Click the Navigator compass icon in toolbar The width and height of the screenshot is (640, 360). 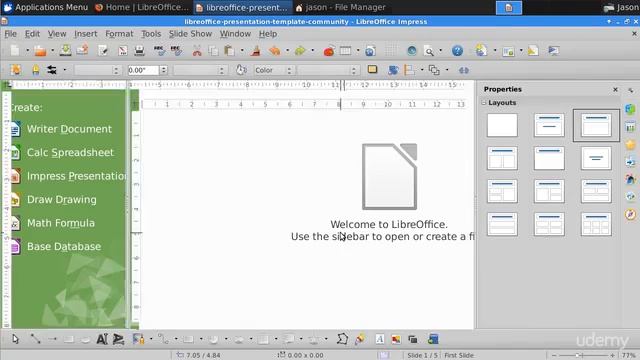[x=412, y=51]
